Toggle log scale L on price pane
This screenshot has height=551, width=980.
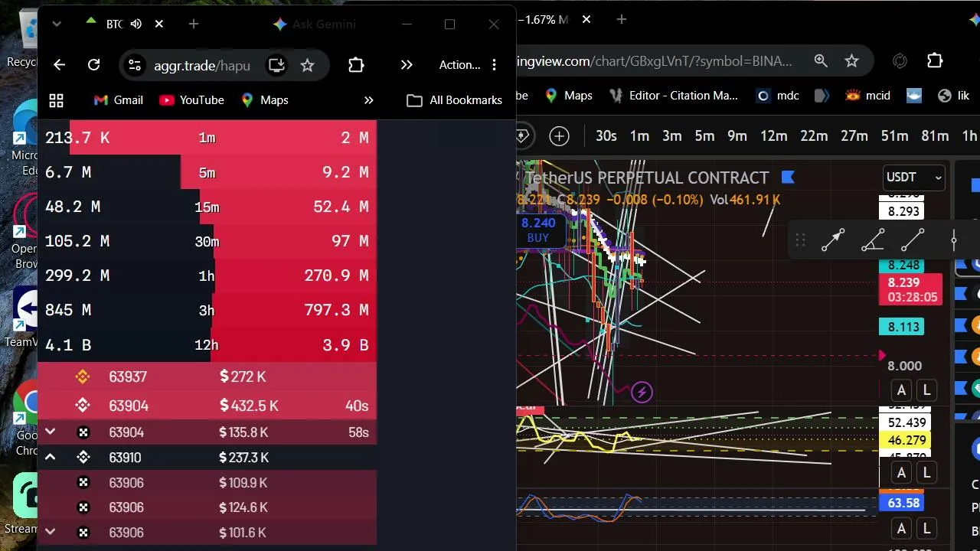coord(926,390)
